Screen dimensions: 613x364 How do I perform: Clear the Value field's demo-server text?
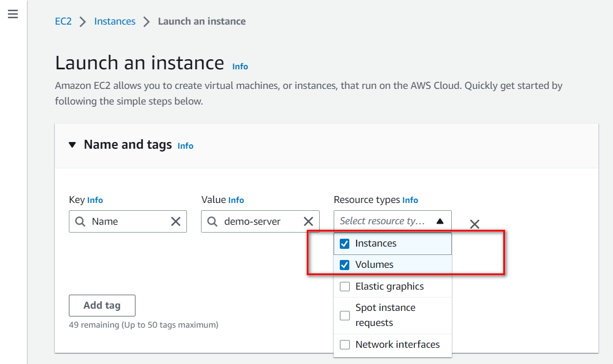tap(308, 221)
